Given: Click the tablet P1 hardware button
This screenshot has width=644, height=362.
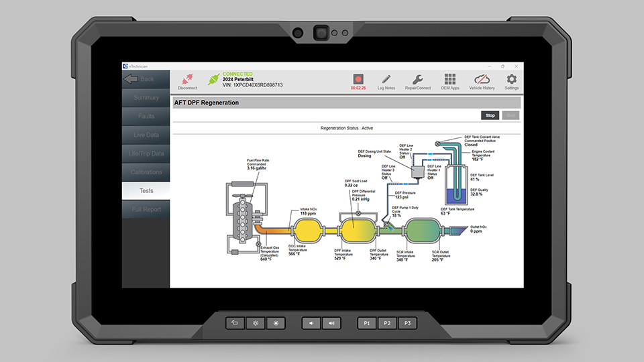Looking at the screenshot, I should 367,323.
